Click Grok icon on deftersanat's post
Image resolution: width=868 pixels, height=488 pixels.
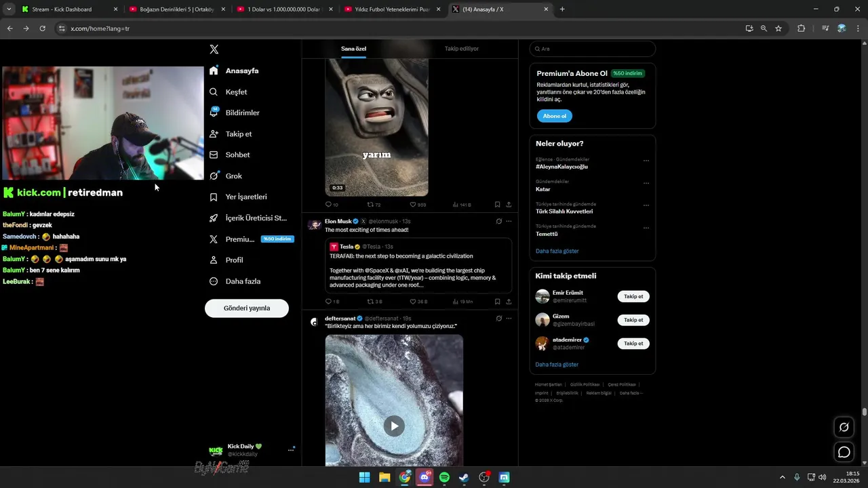498,318
